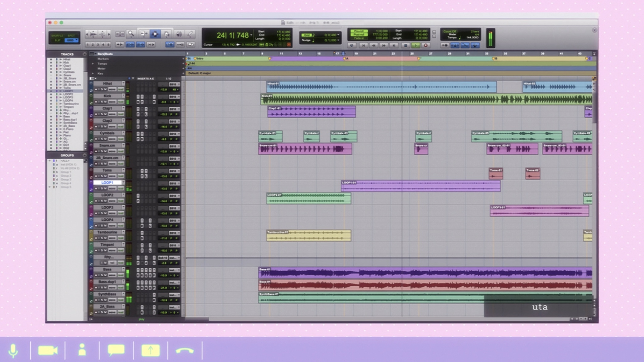The width and height of the screenshot is (644, 362).
Task: Click the Record button in transport
Action: (425, 45)
